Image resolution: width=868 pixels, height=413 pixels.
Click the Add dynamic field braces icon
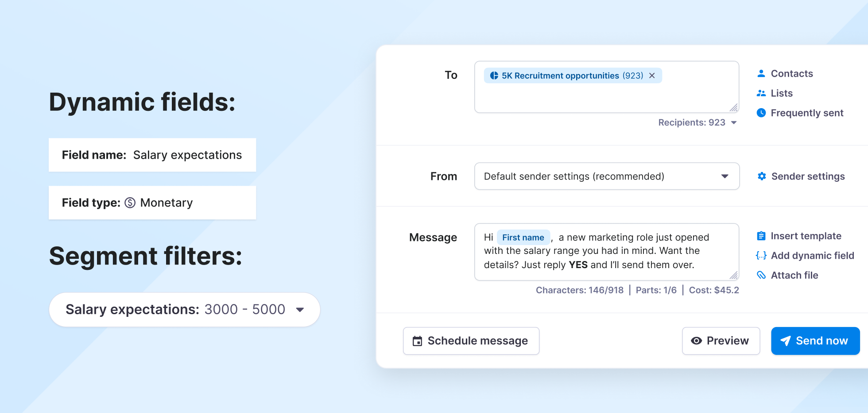tap(761, 256)
